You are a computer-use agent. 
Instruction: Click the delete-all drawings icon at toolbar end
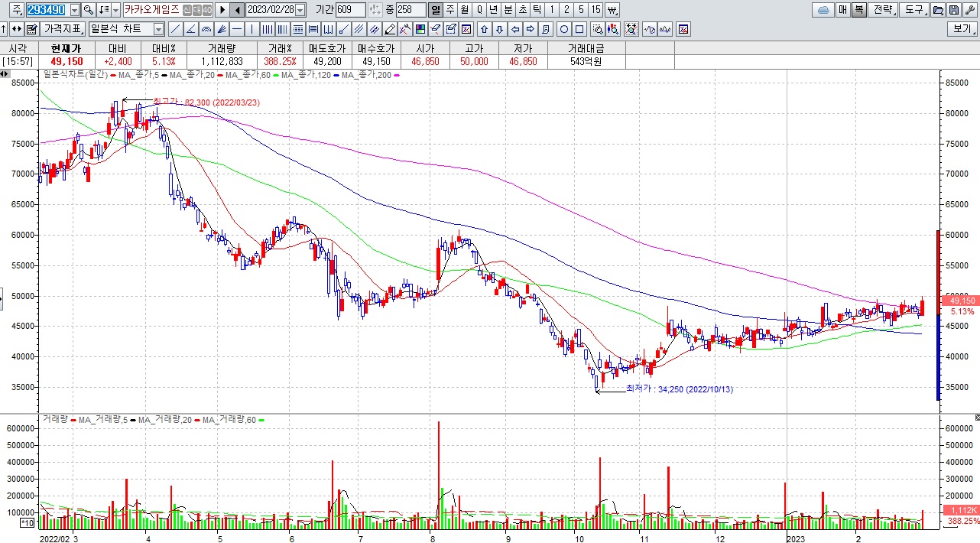click(683, 29)
